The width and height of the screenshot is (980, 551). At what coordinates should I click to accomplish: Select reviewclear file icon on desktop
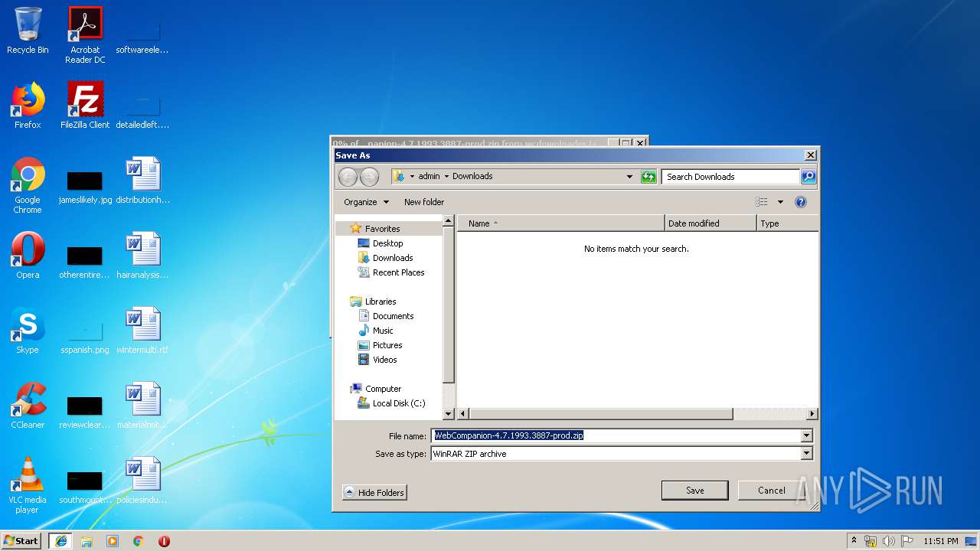(x=85, y=412)
